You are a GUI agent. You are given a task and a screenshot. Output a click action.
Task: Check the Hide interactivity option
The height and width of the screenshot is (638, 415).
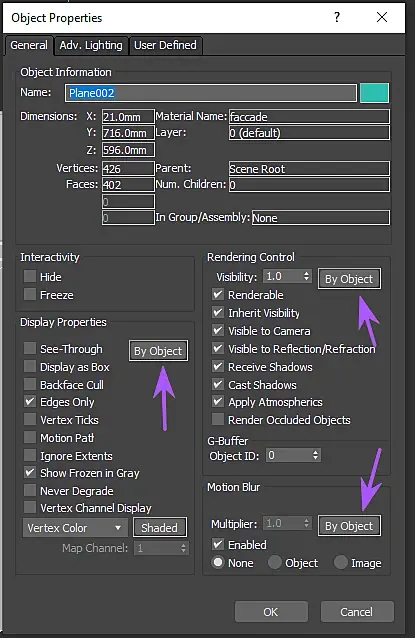tap(30, 276)
